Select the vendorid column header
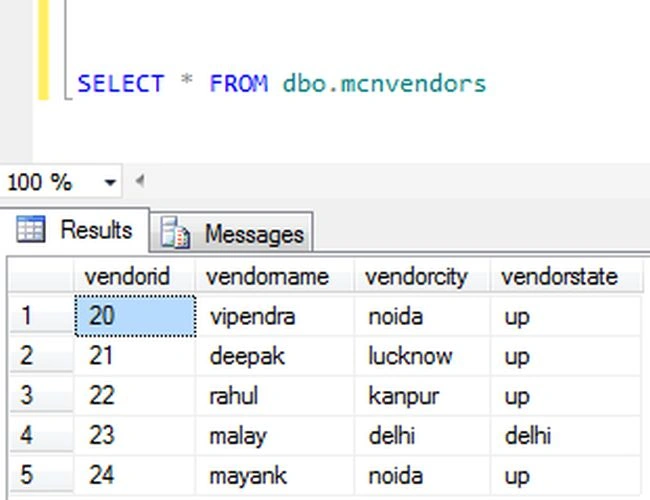This screenshot has height=500, width=650. [x=134, y=276]
